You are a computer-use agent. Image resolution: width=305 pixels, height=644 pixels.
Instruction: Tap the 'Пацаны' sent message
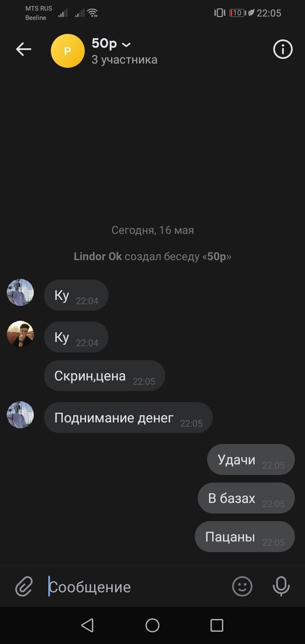245,537
